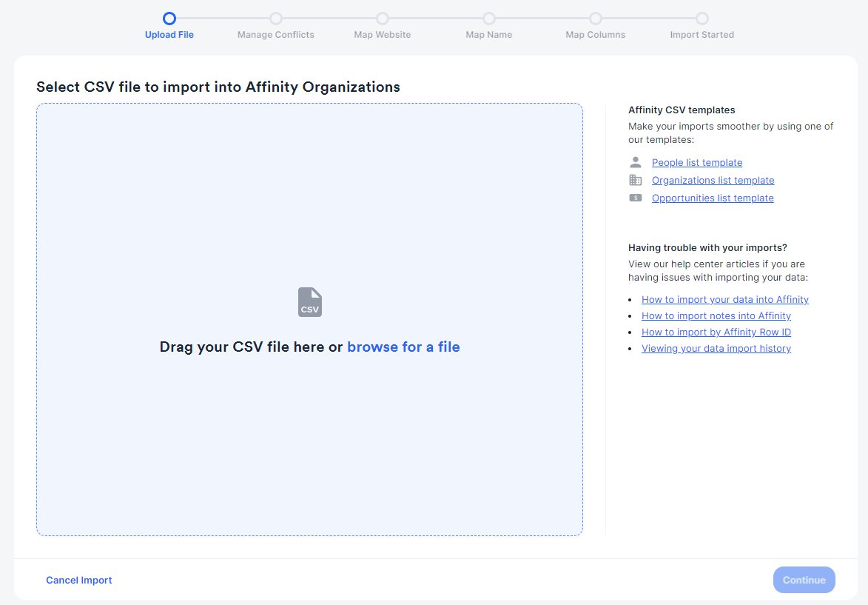This screenshot has width=868, height=605.
Task: Click the Upload File step indicator circle
Action: coord(169,18)
